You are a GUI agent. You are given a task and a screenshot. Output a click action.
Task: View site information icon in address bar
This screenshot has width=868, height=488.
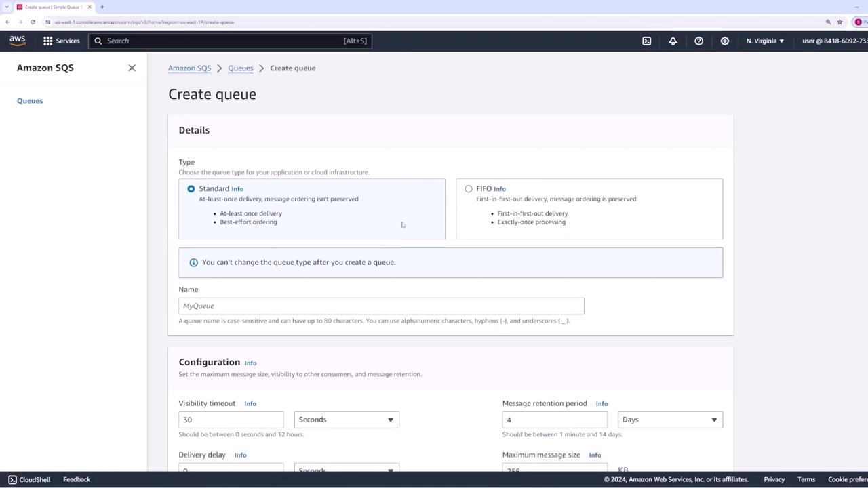47,22
